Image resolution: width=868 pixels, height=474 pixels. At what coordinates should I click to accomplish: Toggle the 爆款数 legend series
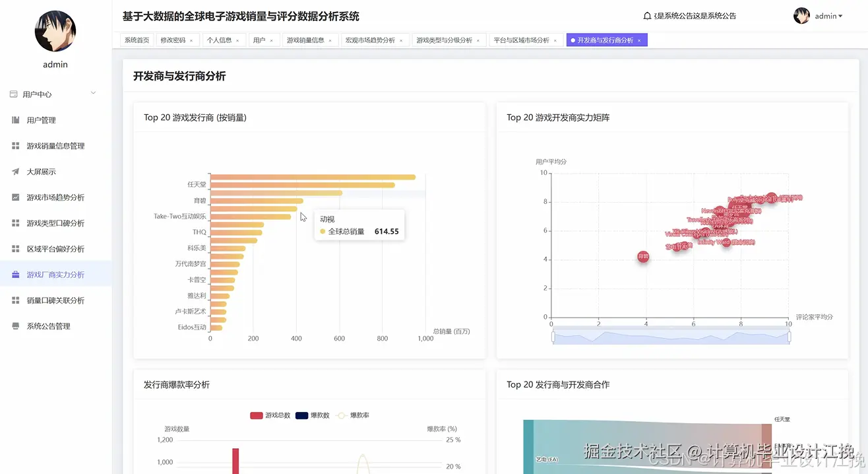click(312, 415)
